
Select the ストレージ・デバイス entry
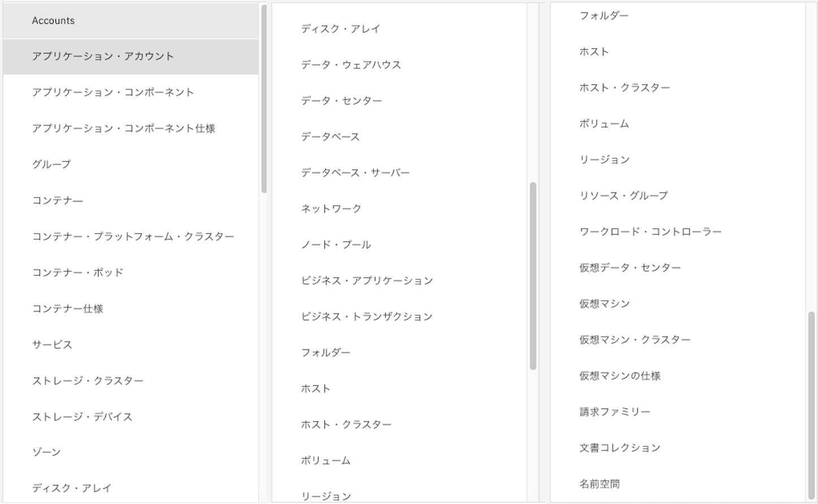82,417
